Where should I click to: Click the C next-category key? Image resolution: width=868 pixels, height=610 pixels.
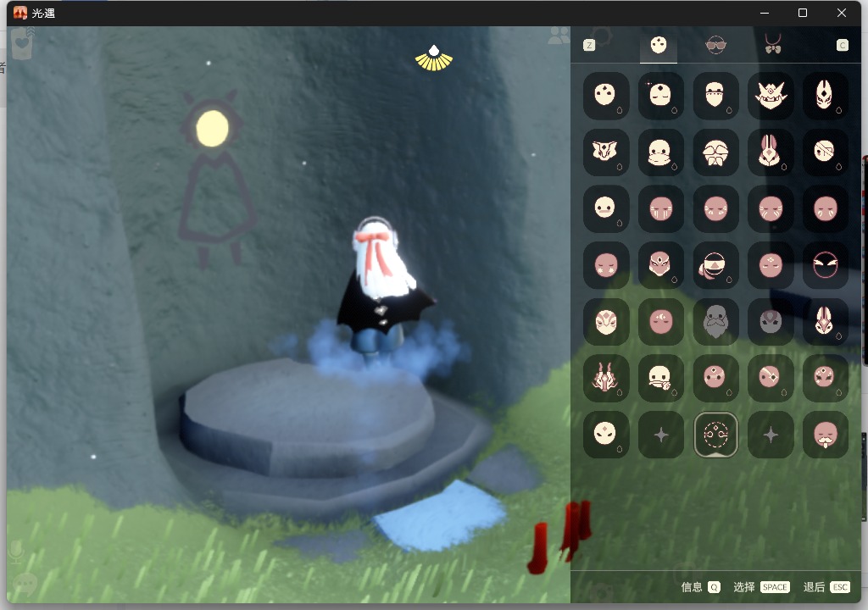pyautogui.click(x=842, y=46)
